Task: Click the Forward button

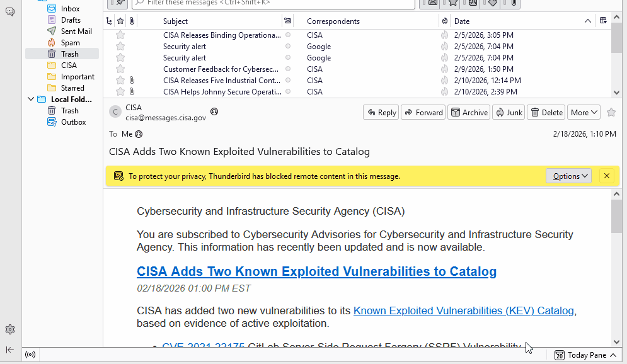Action: [x=423, y=112]
